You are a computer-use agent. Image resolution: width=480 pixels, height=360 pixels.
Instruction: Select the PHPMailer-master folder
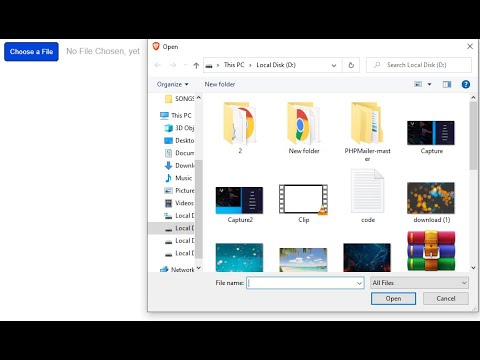click(x=367, y=132)
